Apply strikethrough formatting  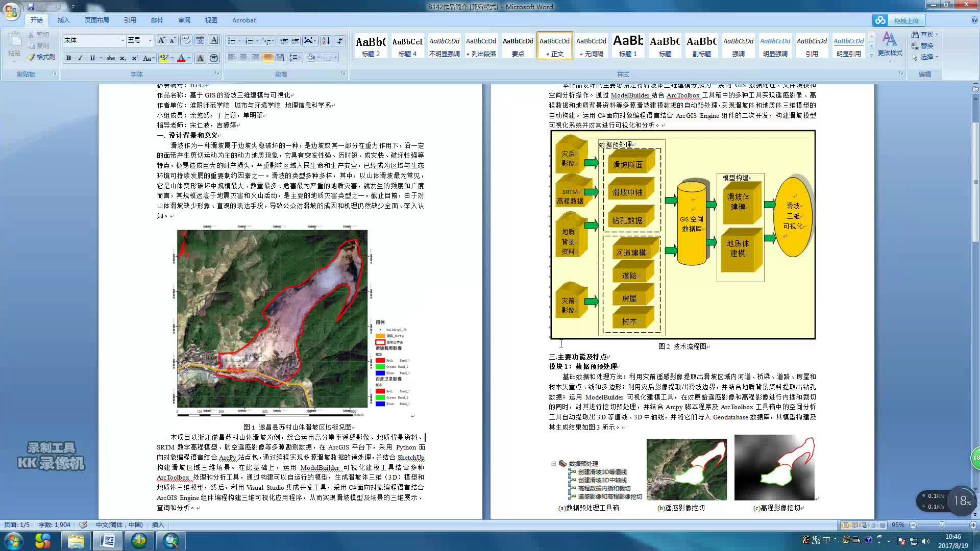point(110,58)
